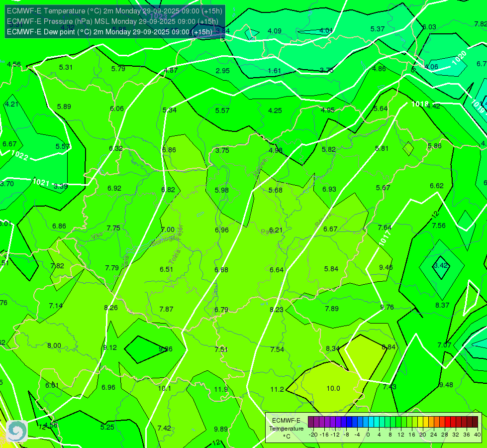Select the ECMWF-E Pressure MSL layer label
487x448 pixels.
tap(112, 21)
